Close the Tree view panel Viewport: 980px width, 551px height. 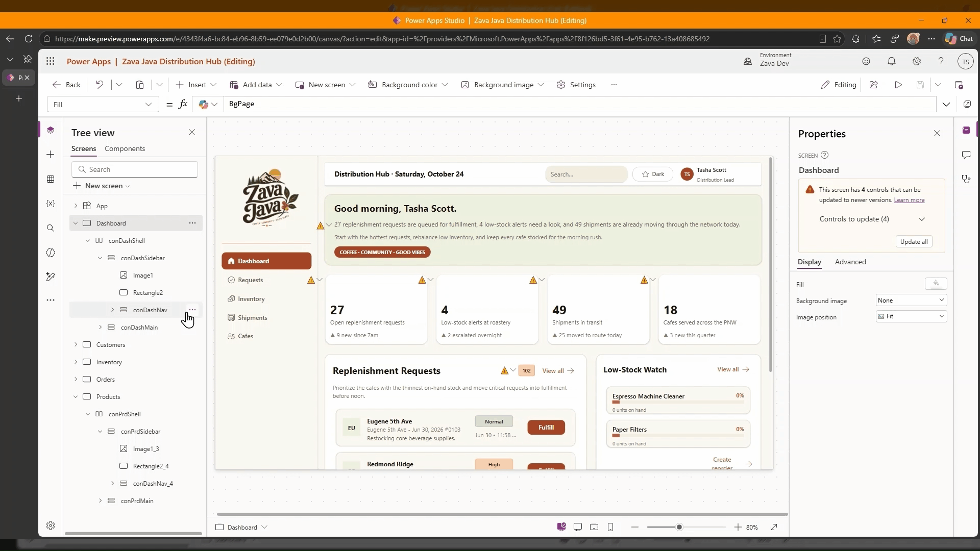pos(192,132)
